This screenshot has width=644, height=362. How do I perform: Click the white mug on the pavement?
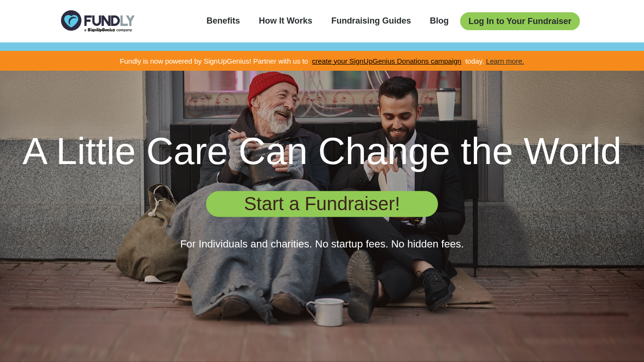click(x=326, y=312)
